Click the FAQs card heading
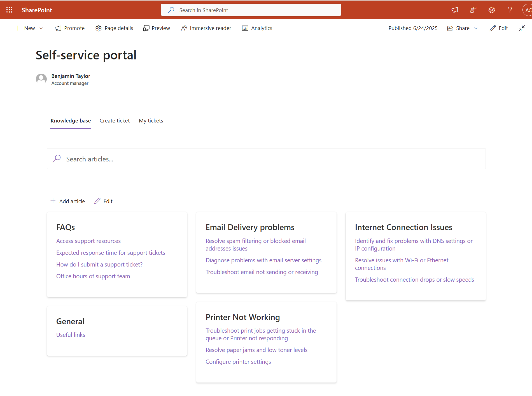This screenshot has width=532, height=396. (x=66, y=227)
